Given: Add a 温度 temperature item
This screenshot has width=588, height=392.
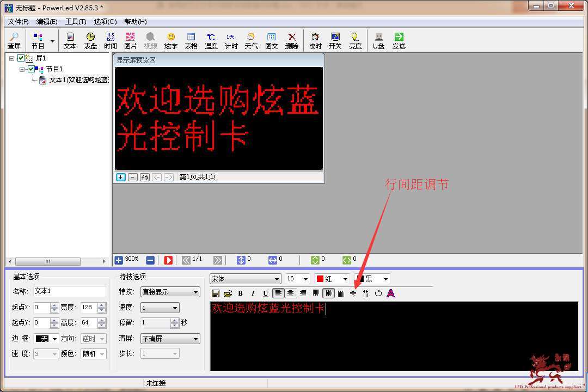Looking at the screenshot, I should (211, 41).
